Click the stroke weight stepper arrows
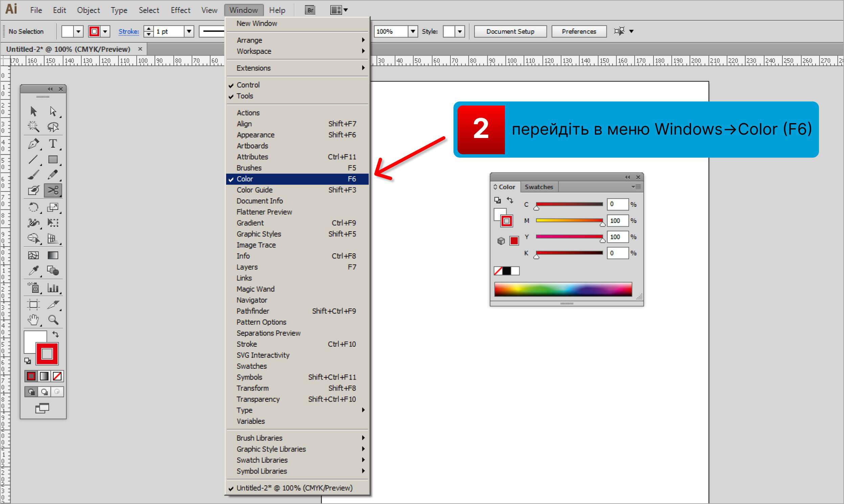The width and height of the screenshot is (844, 504). point(149,31)
